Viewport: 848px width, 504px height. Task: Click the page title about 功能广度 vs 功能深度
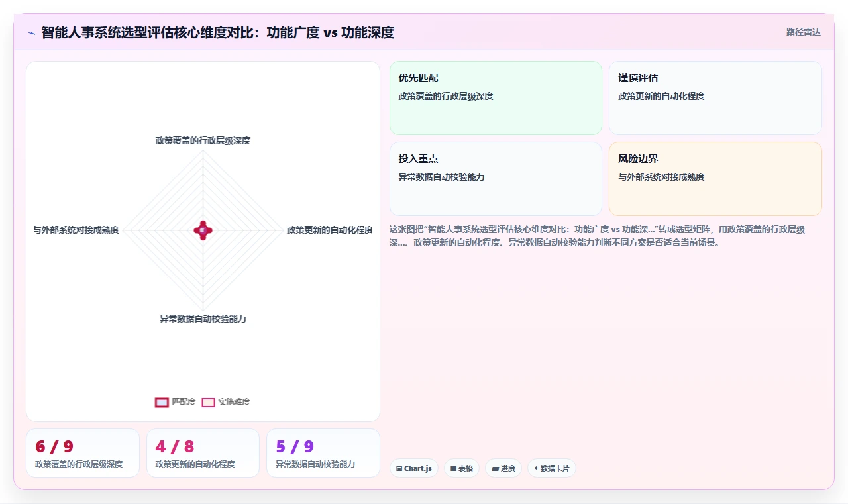point(218,32)
